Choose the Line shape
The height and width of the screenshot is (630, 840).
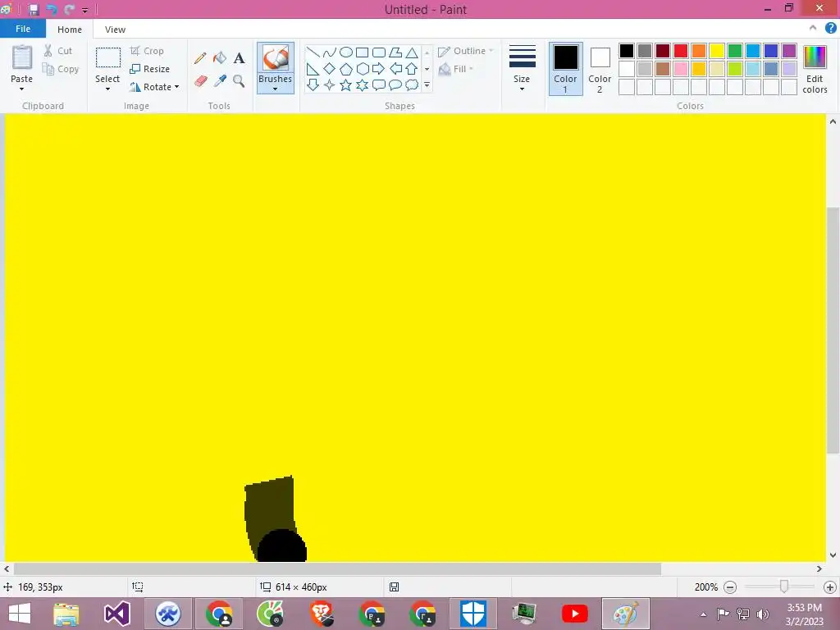(313, 52)
